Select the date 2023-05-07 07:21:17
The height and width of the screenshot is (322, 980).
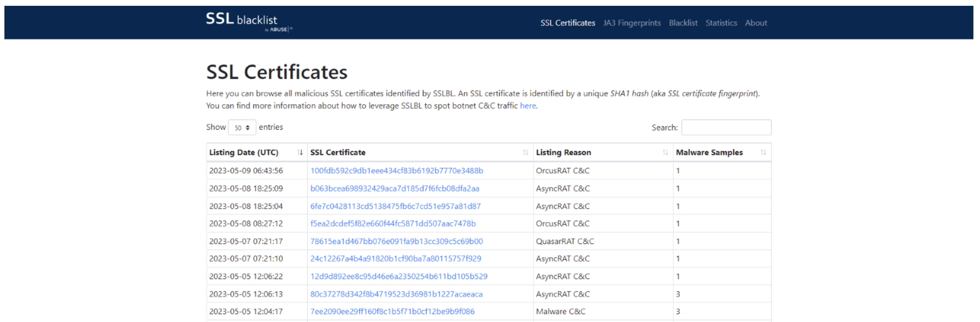pos(246,241)
